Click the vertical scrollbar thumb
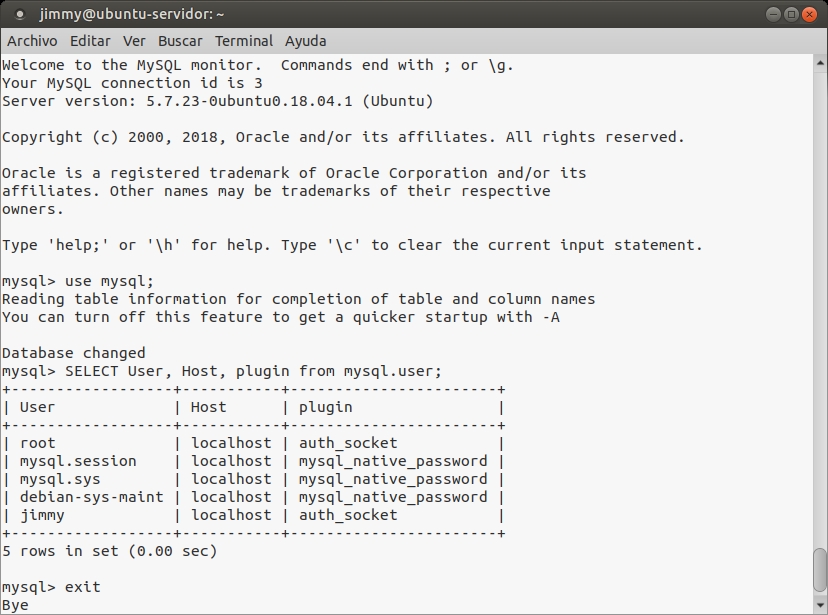Screen dimensions: 828x615 [820, 570]
